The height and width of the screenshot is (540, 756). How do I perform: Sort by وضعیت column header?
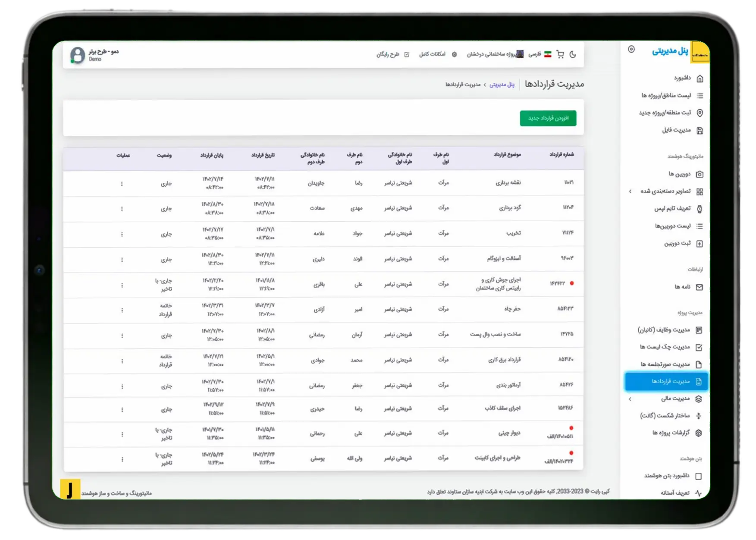[164, 155]
